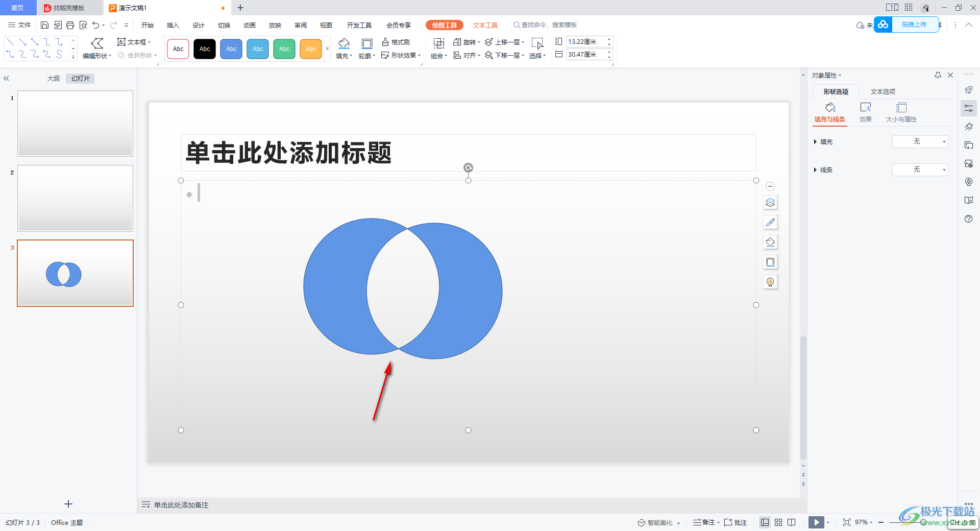Click Bring Forward (上移一层) button
Screen dimensions: 980x531
(x=504, y=42)
